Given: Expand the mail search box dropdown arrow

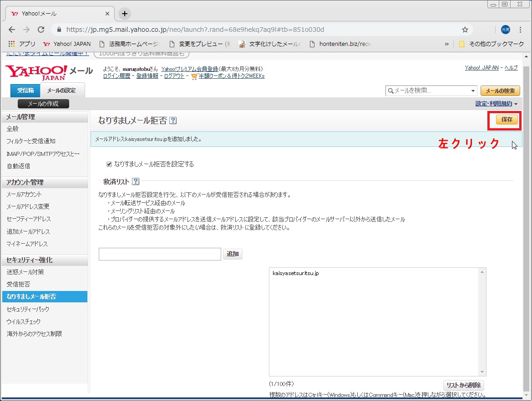Looking at the screenshot, I should (x=473, y=91).
